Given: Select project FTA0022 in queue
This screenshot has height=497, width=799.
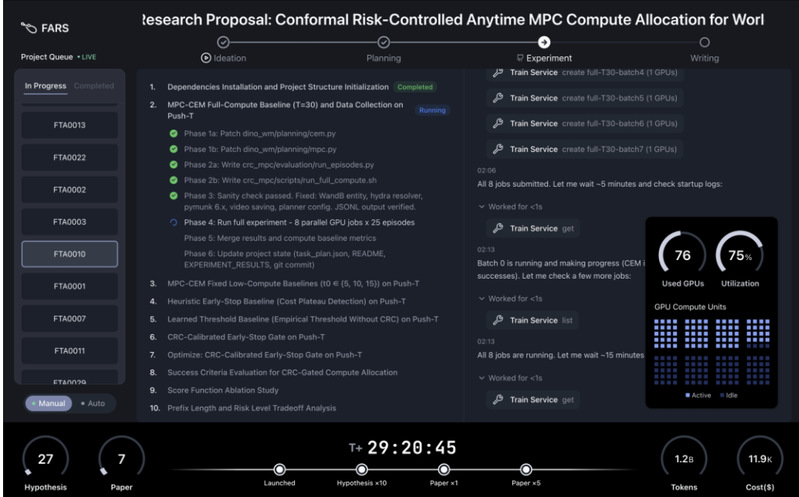Looking at the screenshot, I should pyautogui.click(x=69, y=157).
